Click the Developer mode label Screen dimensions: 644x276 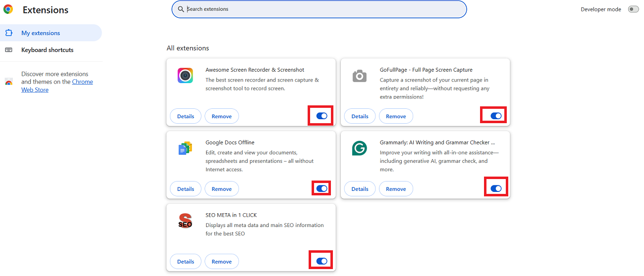pyautogui.click(x=601, y=9)
